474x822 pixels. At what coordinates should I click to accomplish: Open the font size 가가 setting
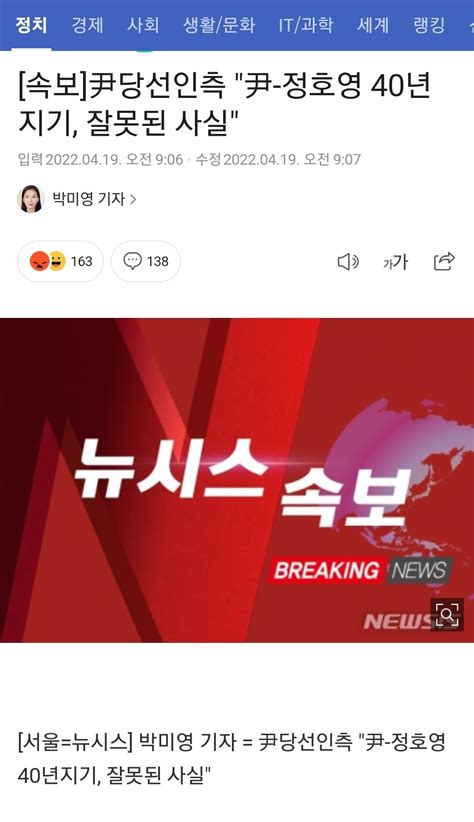pos(395,262)
